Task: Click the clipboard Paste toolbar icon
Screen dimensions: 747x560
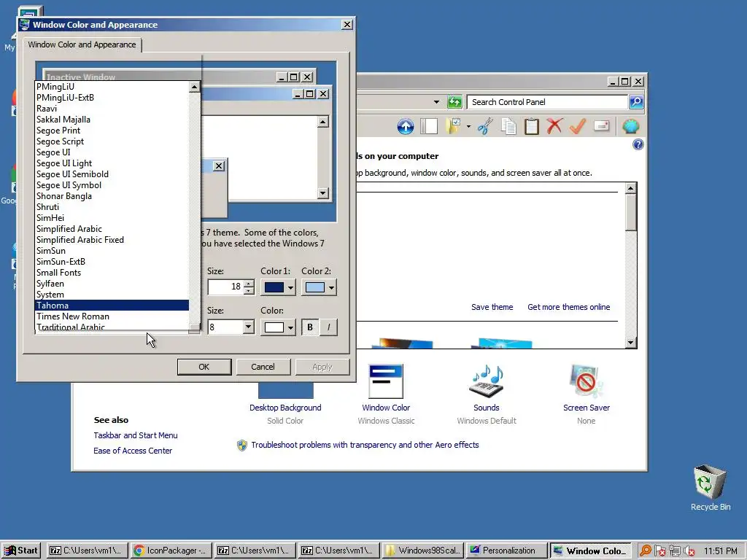Action: 531,127
